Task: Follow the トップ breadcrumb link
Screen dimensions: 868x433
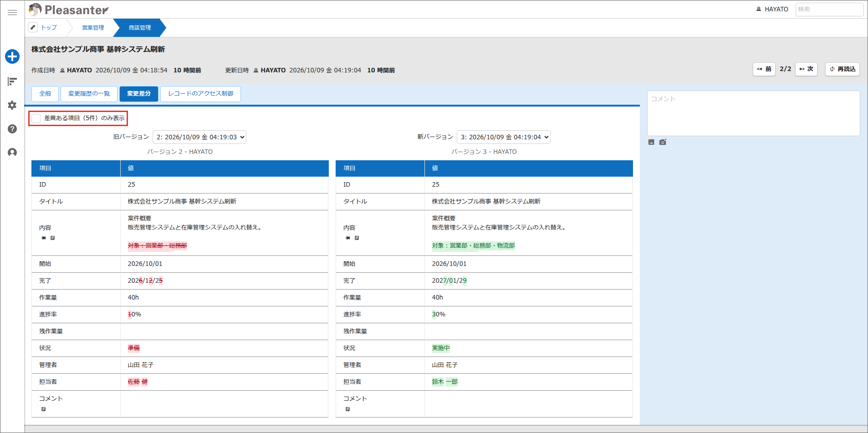Action: click(49, 28)
